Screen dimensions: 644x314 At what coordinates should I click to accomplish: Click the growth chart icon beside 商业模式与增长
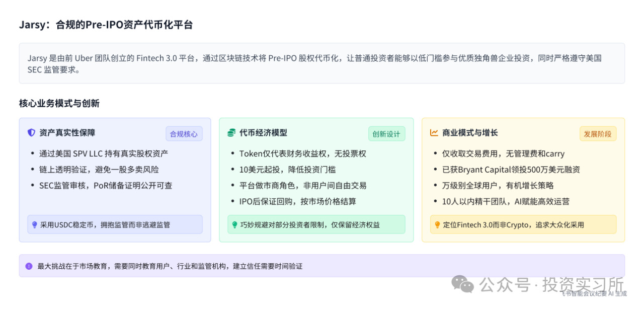click(434, 133)
